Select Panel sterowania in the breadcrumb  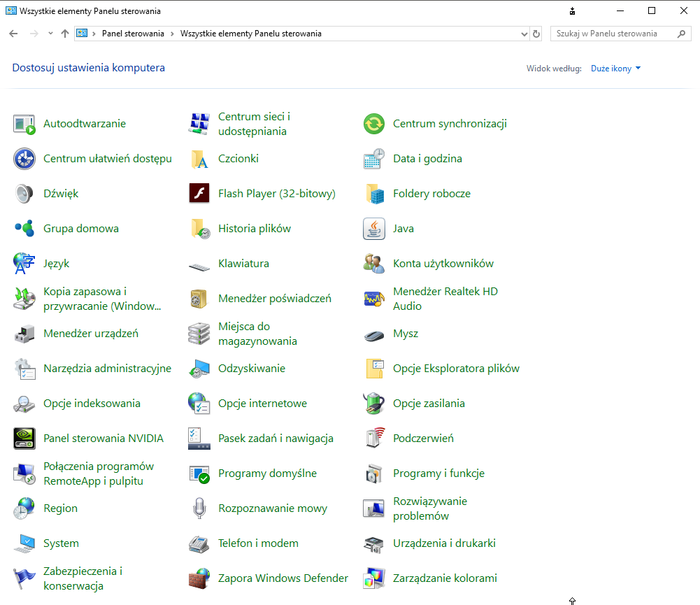coord(133,34)
